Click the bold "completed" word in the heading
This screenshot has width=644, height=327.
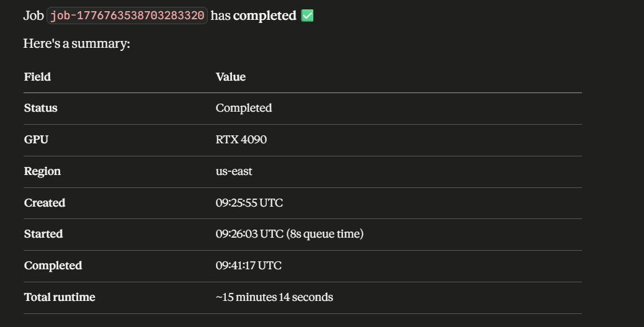tap(264, 16)
